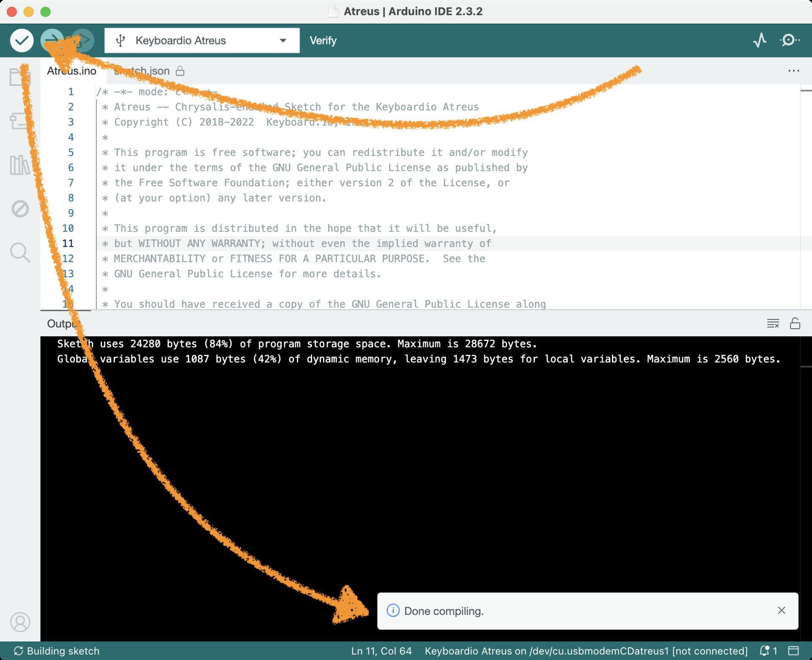Clear the Output panel
Screen dimensions: 812x660
[x=773, y=324]
